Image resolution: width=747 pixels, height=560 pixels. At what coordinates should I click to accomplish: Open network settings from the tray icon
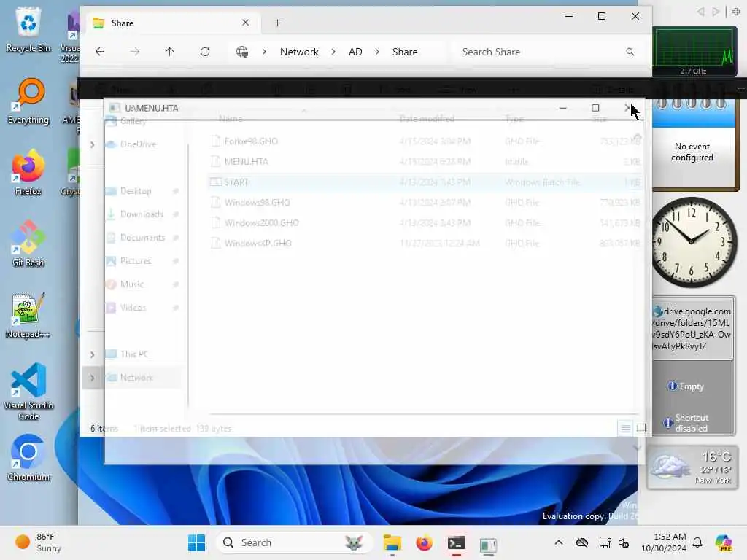(605, 542)
